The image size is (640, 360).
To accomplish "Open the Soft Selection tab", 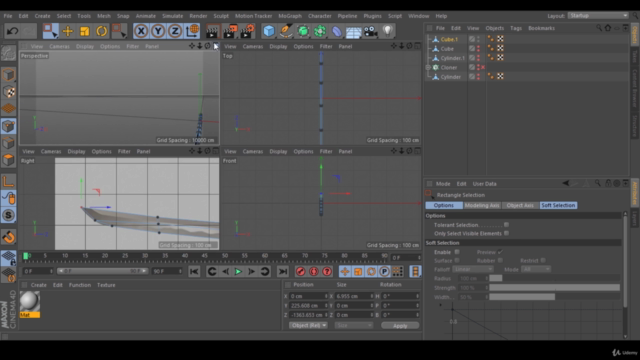I will point(558,205).
